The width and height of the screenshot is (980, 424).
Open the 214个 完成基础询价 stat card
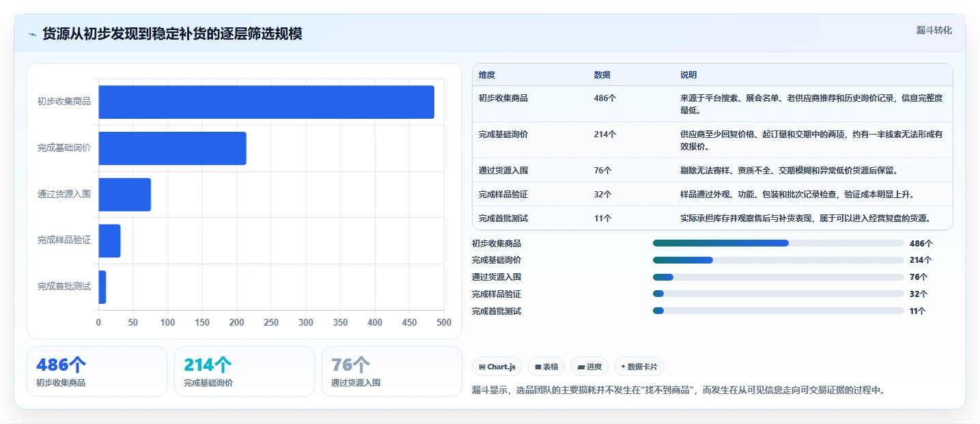coord(244,371)
